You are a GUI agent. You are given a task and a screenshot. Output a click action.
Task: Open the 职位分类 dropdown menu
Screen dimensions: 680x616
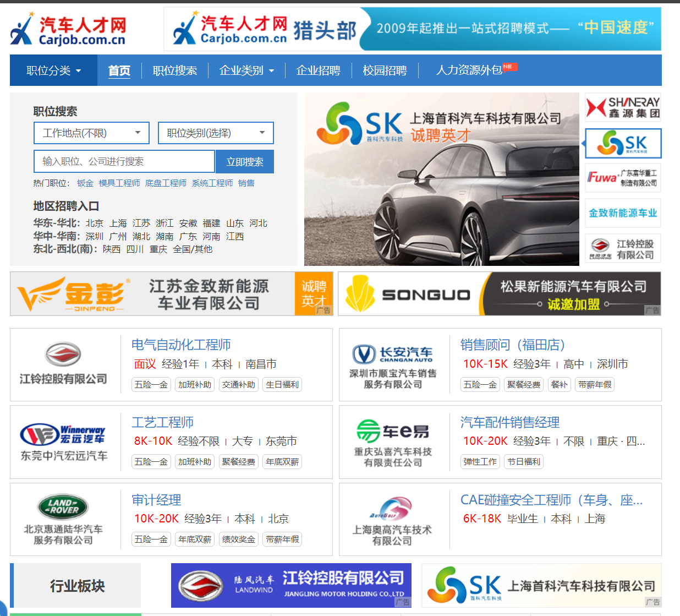tap(54, 70)
